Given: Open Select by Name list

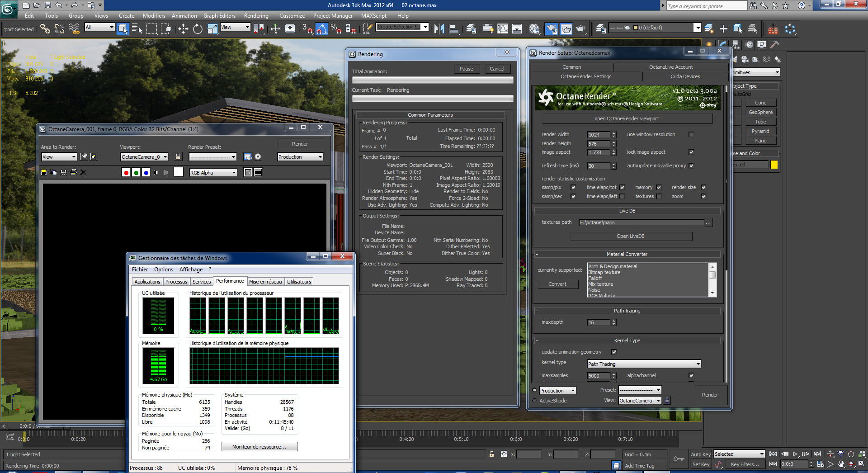Looking at the screenshot, I should [137, 29].
